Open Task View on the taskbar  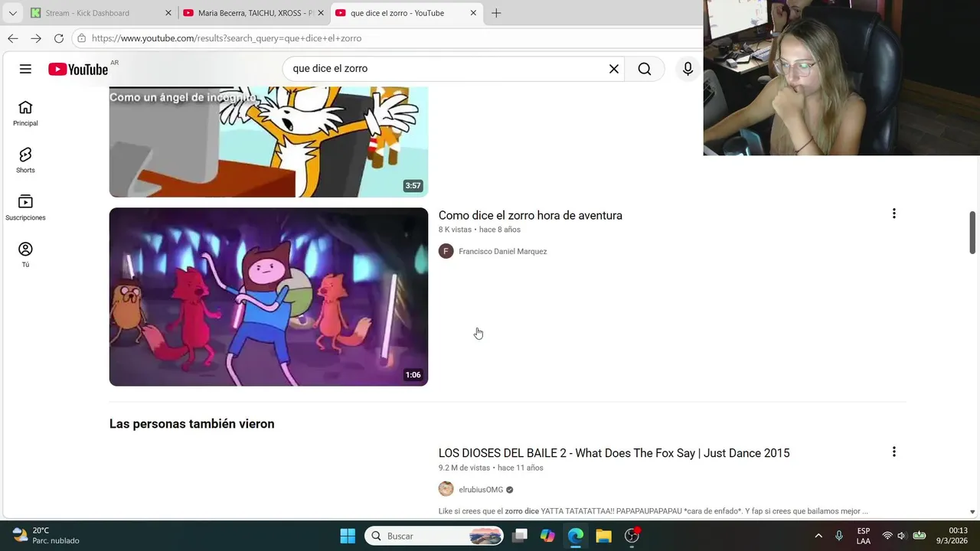[x=520, y=536]
